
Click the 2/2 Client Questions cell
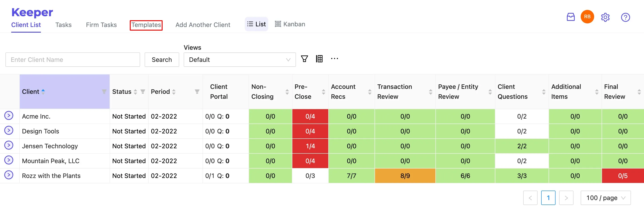coord(522,146)
